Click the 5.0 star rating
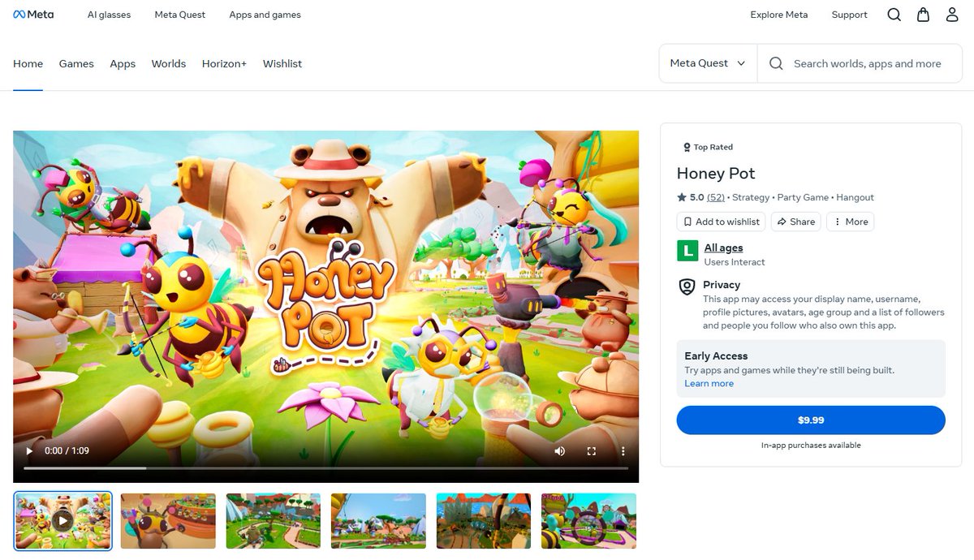 pyautogui.click(x=691, y=197)
